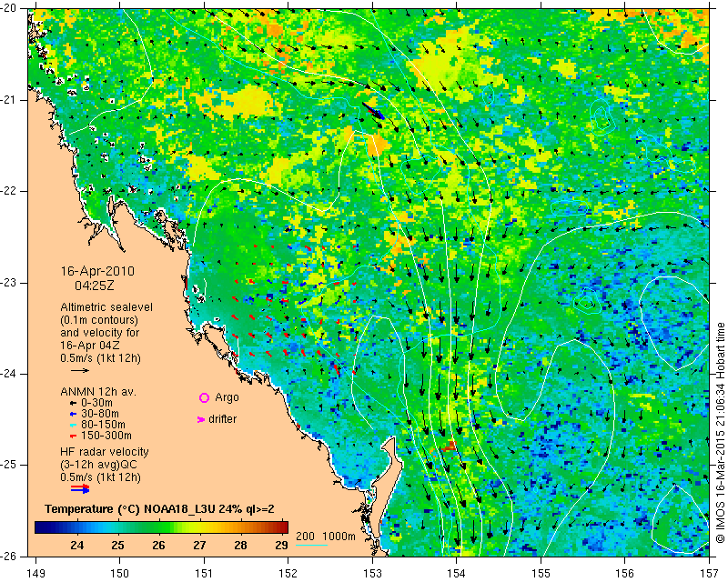
Task: Click the '16-Apr 04Z' legend line
Action: pyautogui.click(x=89, y=346)
